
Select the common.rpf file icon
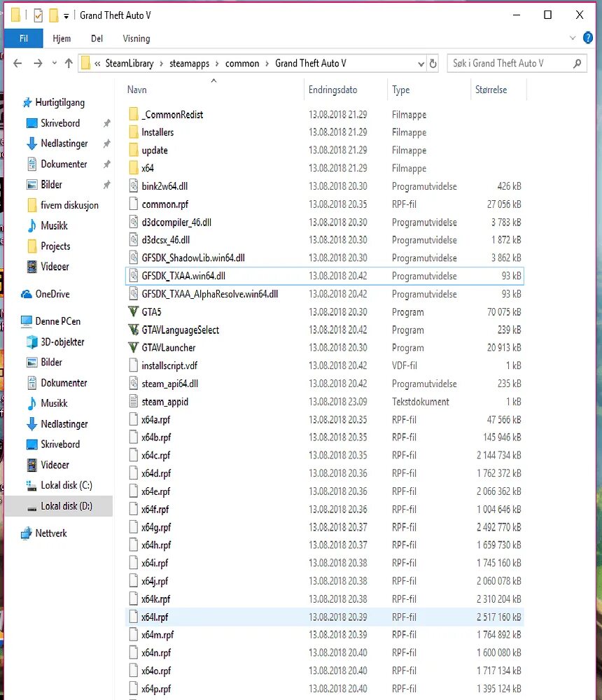133,204
